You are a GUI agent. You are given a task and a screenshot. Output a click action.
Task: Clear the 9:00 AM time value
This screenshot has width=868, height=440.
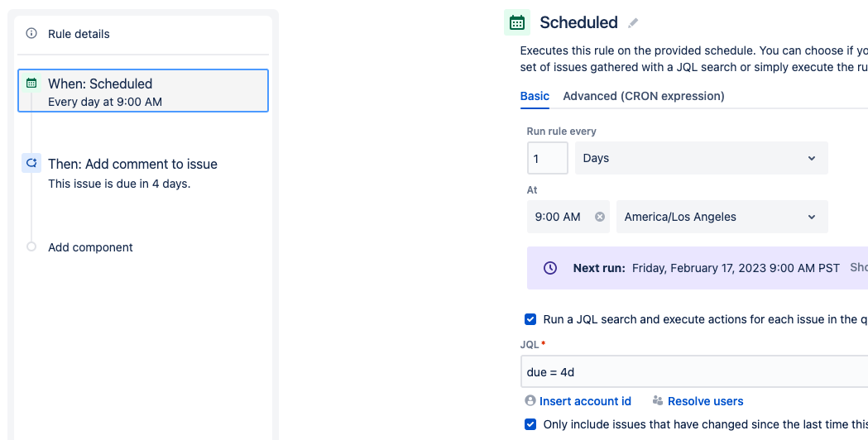pyautogui.click(x=600, y=217)
